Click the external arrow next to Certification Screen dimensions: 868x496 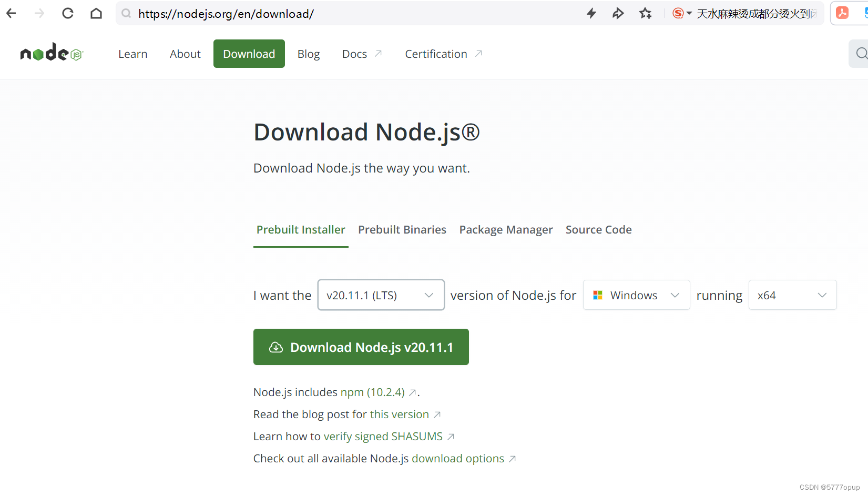(478, 54)
